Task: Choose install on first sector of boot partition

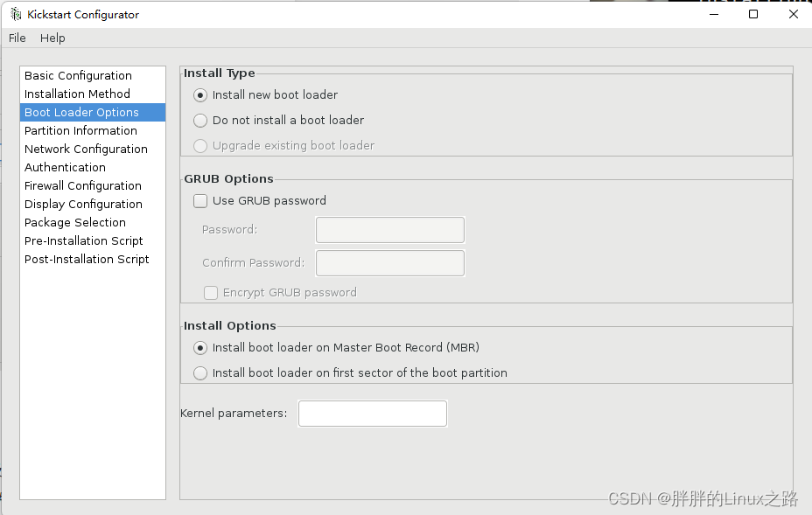Action: (200, 373)
